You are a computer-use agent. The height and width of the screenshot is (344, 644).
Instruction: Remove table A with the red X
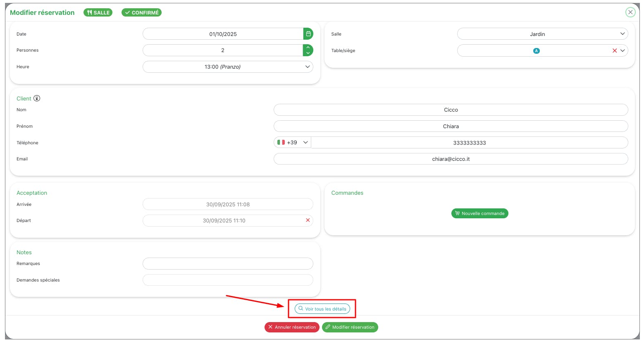click(x=615, y=50)
